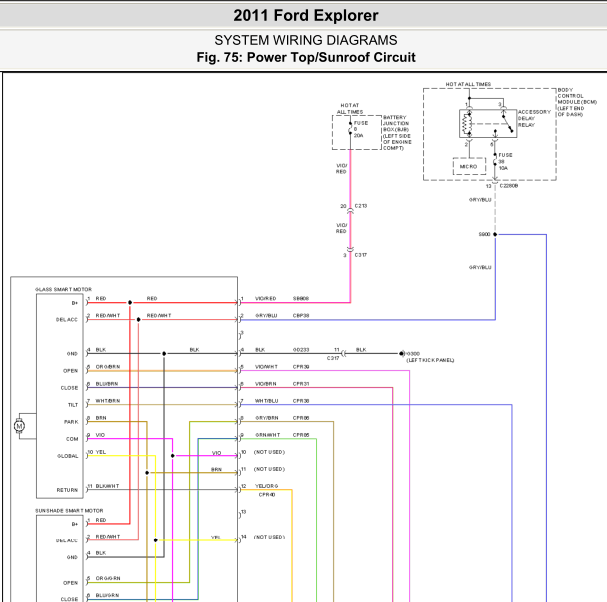Click the 'CPR40' circuit label
The height and width of the screenshot is (602, 607).
[x=267, y=495]
